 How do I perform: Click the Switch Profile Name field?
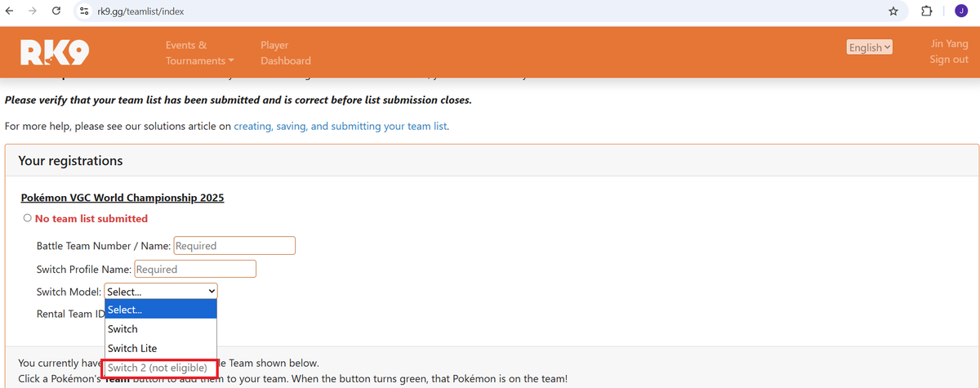click(x=195, y=269)
